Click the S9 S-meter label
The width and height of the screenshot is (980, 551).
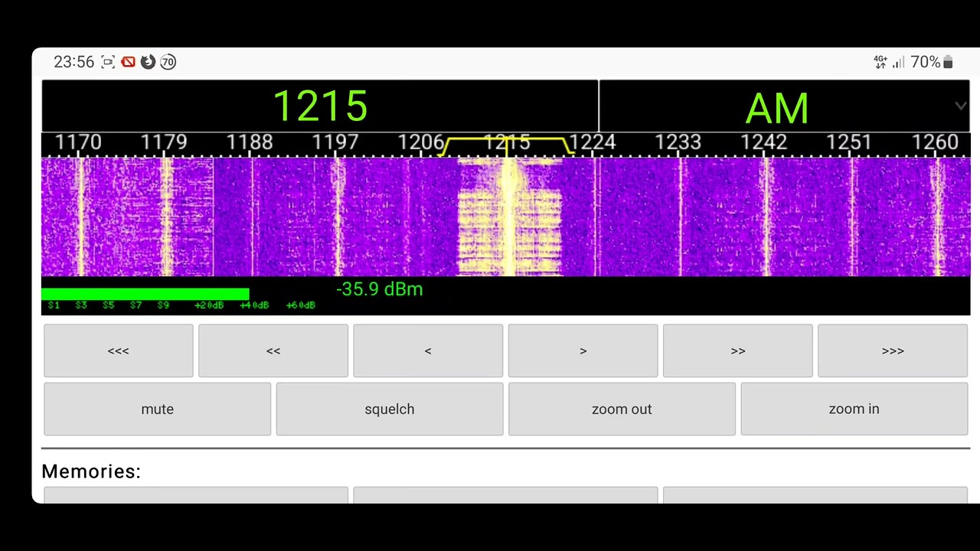pyautogui.click(x=163, y=305)
